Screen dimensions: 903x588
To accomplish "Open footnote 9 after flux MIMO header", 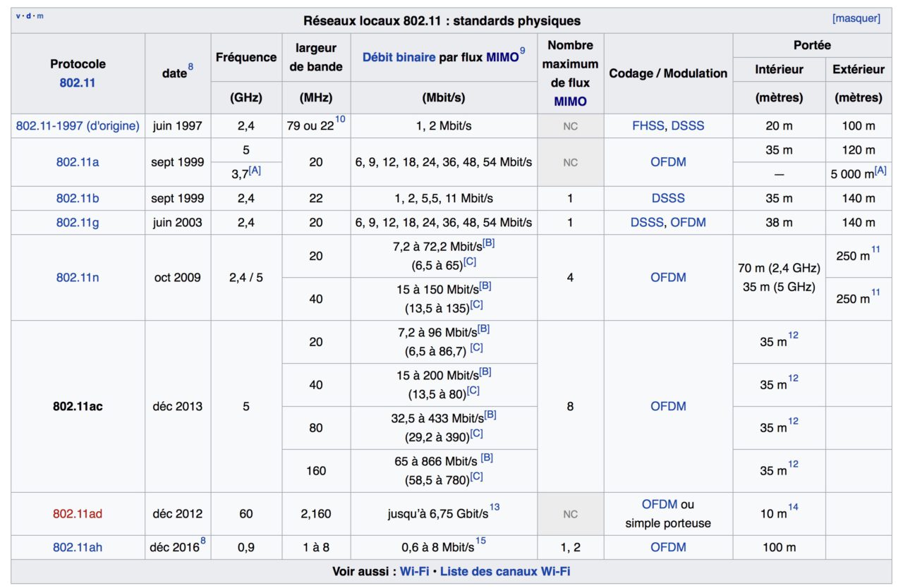I will 523,50.
